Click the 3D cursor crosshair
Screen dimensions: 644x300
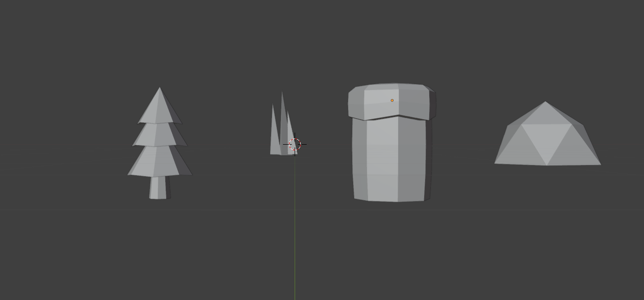tap(296, 145)
